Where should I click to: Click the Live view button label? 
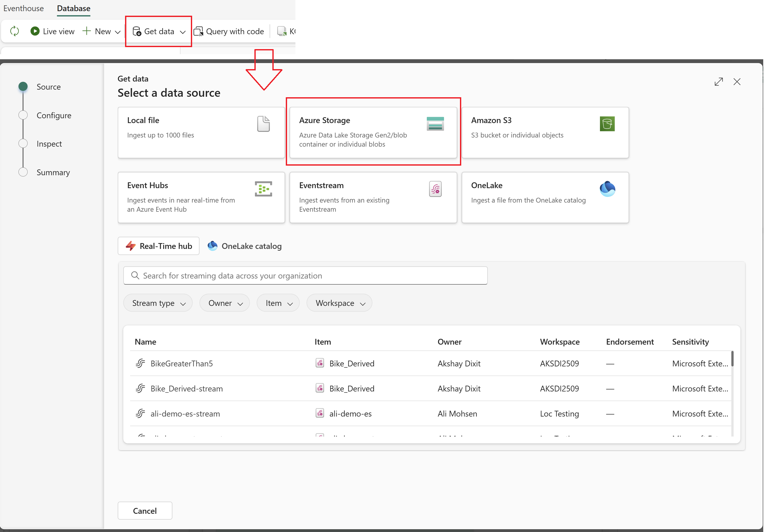(59, 31)
